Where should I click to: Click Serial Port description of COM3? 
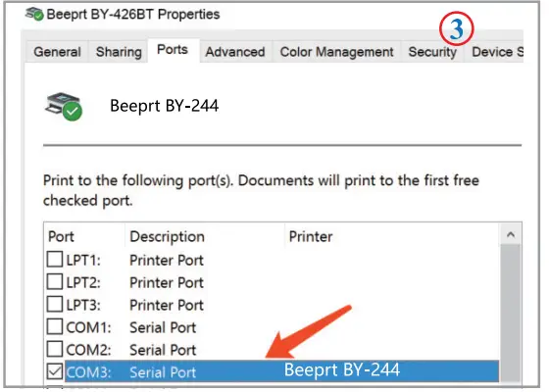click(163, 372)
